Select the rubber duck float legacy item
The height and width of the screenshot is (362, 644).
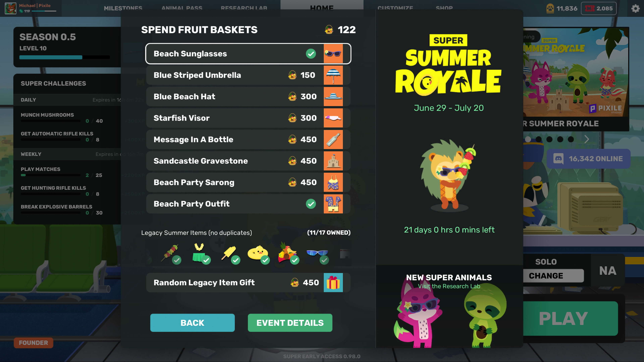pyautogui.click(x=258, y=253)
